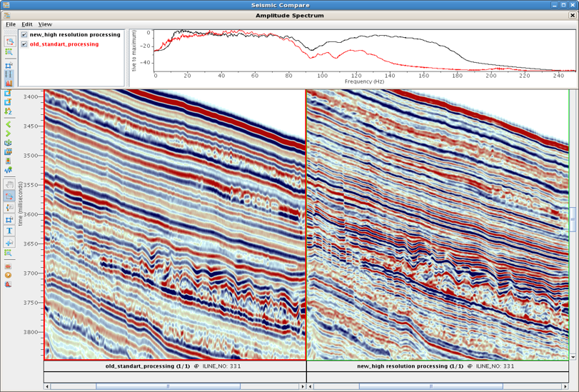The image size is (579, 392).
Task: Uncheck new_high resolution processing checkbox
Action: tap(24, 35)
